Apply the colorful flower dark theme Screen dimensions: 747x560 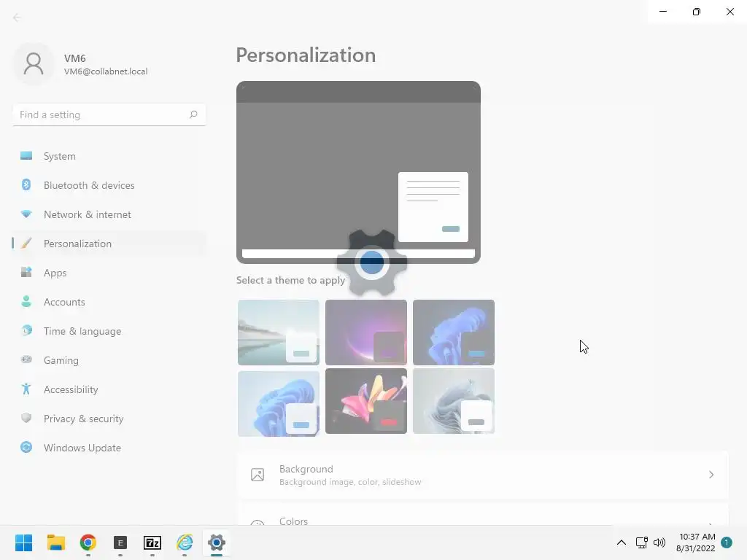[366, 401]
